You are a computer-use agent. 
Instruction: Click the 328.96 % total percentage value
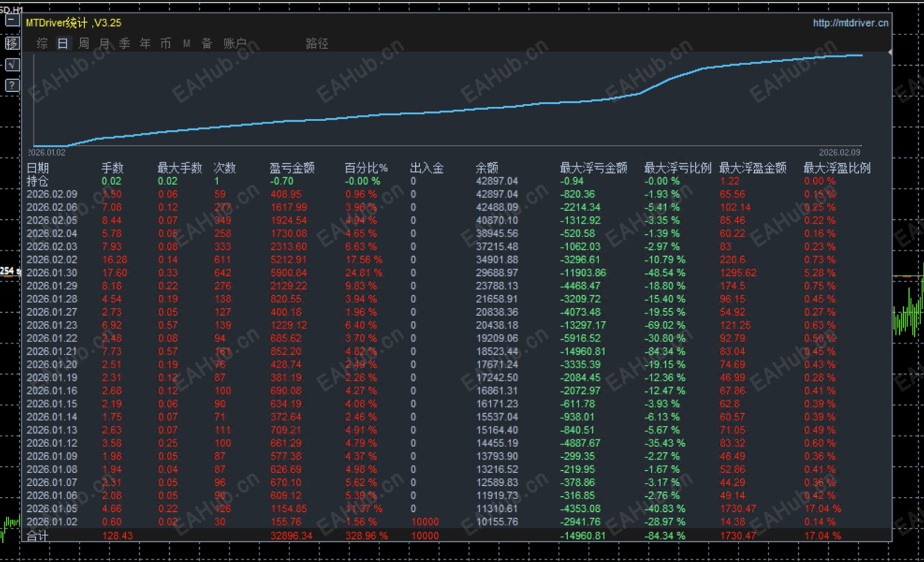click(367, 535)
